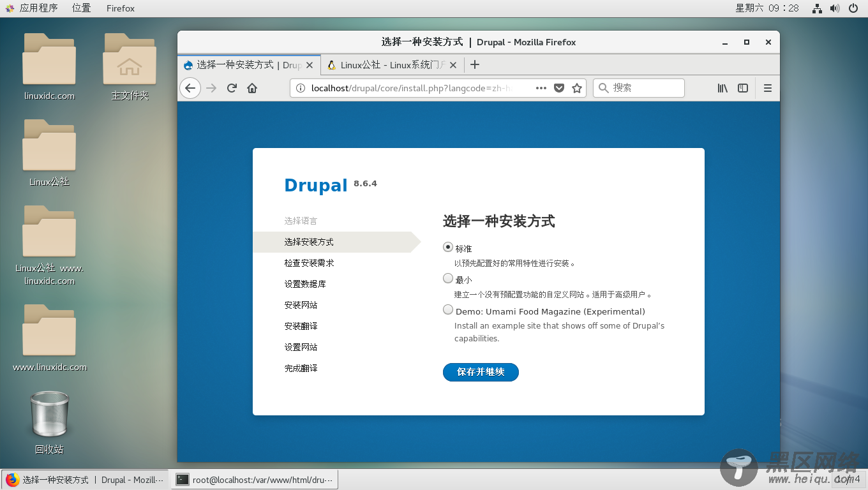
Task: Click the 保存并继续 button
Action: tap(481, 372)
